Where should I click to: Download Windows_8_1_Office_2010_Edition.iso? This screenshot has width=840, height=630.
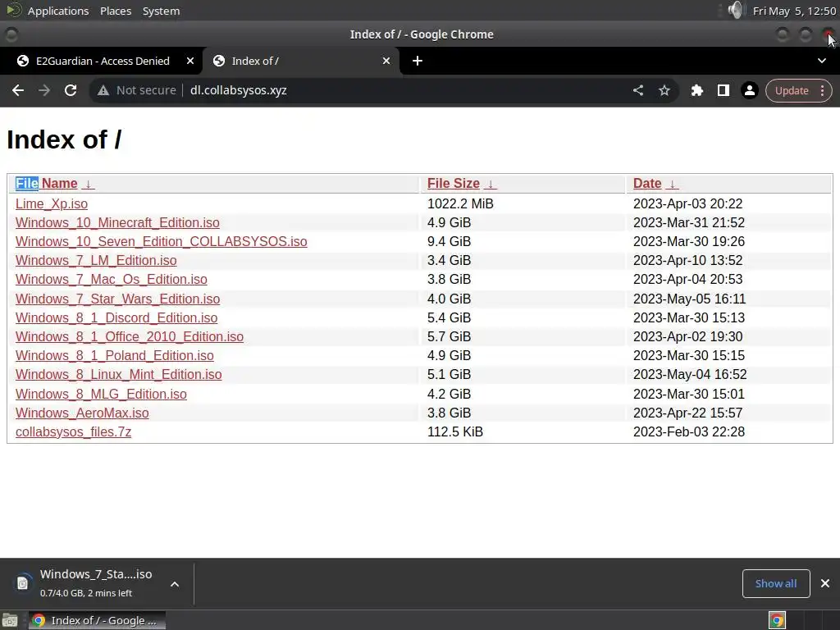[130, 336]
